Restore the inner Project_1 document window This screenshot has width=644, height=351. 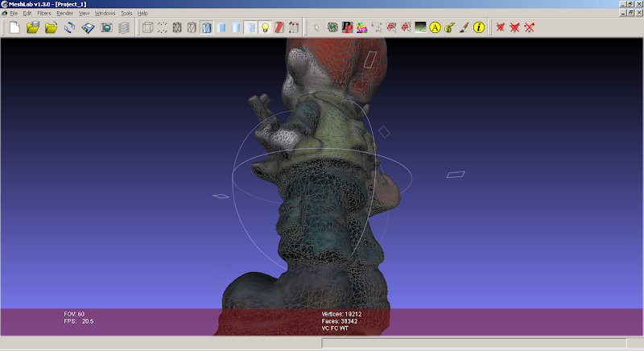tap(631, 13)
